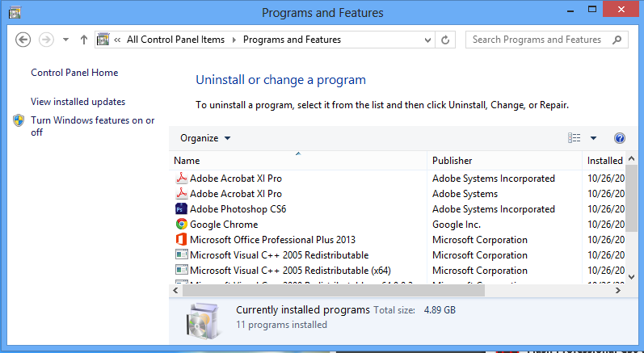The height and width of the screenshot is (353, 644).
Task: Select Visual C++ 2005 Redistributable (x64) icon
Action: coord(181,270)
